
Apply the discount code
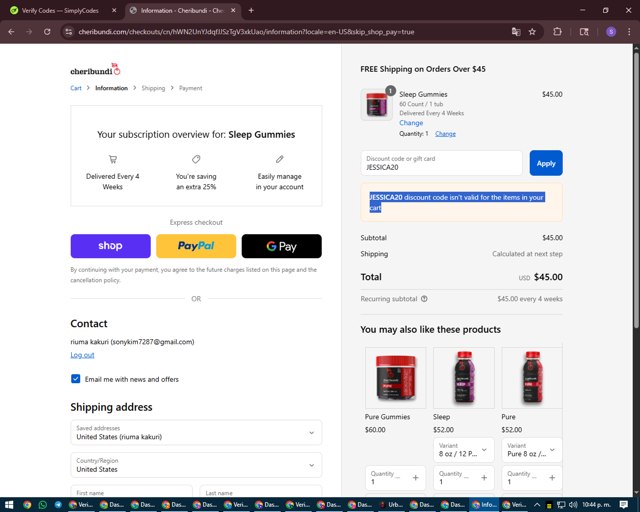pos(546,163)
